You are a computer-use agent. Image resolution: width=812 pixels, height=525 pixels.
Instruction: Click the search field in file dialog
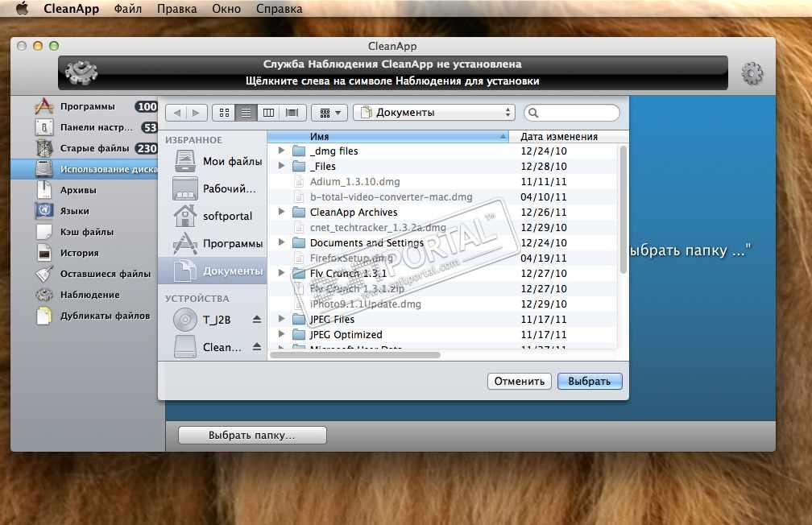572,113
